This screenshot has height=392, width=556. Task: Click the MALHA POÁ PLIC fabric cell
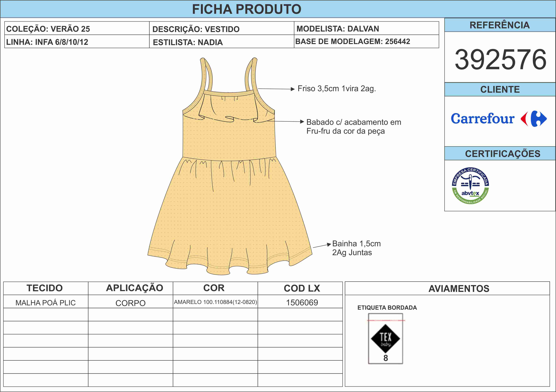click(45, 303)
